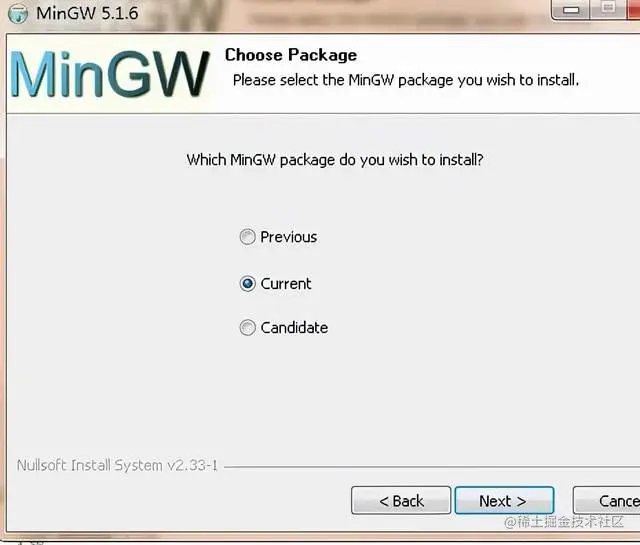This screenshot has height=545, width=640.
Task: Click the "Choose Package" heading
Action: pos(291,55)
